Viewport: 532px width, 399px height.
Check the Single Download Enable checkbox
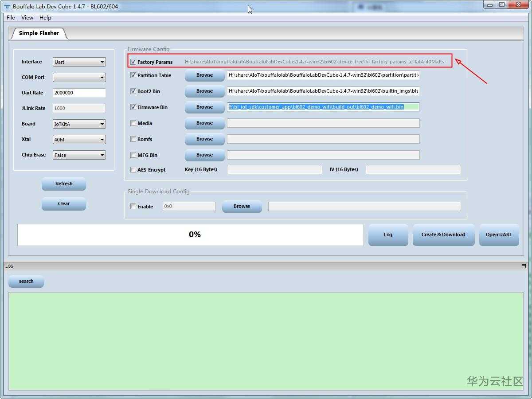pyautogui.click(x=133, y=207)
